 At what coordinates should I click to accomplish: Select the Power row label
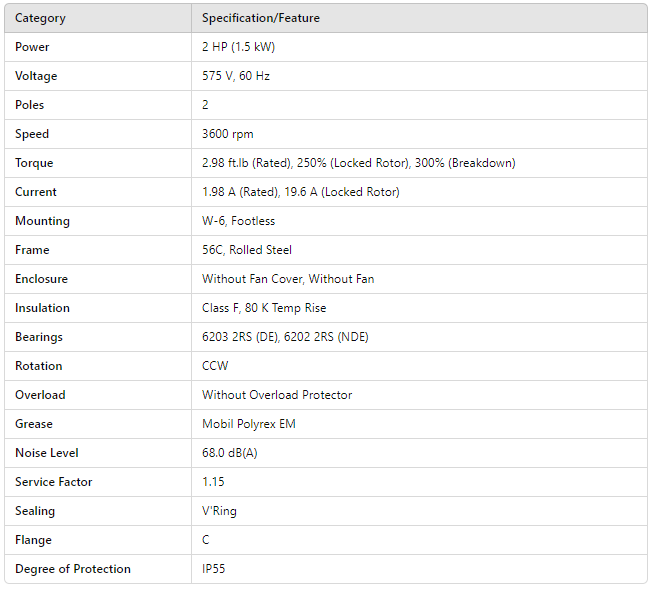coord(32,47)
